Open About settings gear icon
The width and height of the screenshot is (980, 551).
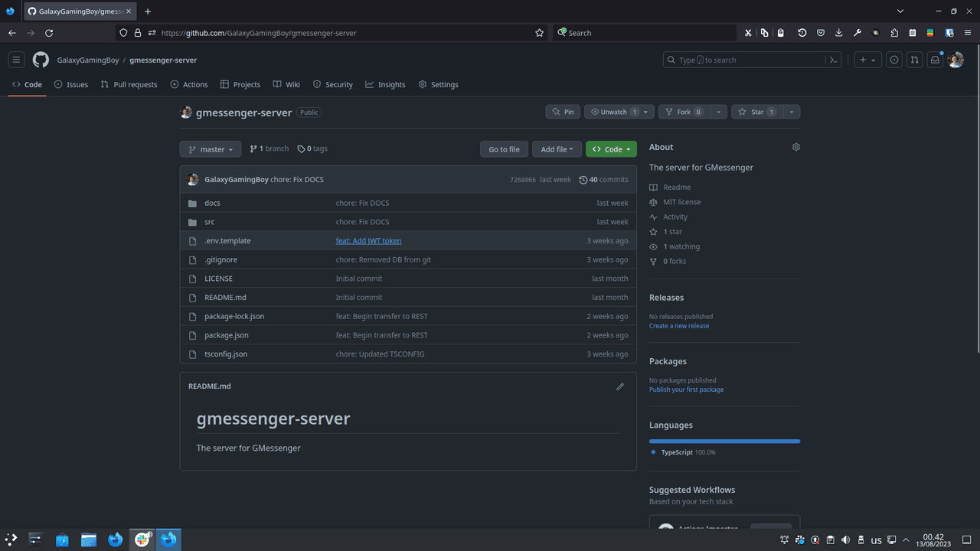[x=796, y=147]
